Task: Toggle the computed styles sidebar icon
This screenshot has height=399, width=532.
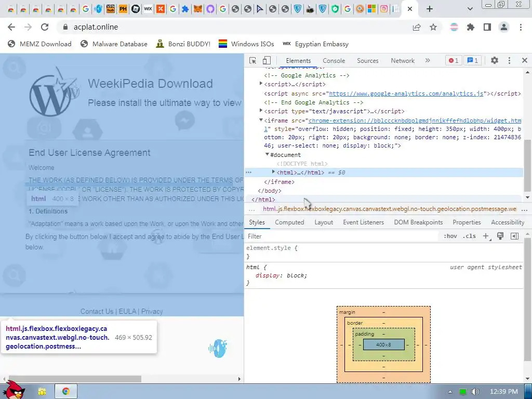Action: [514, 236]
